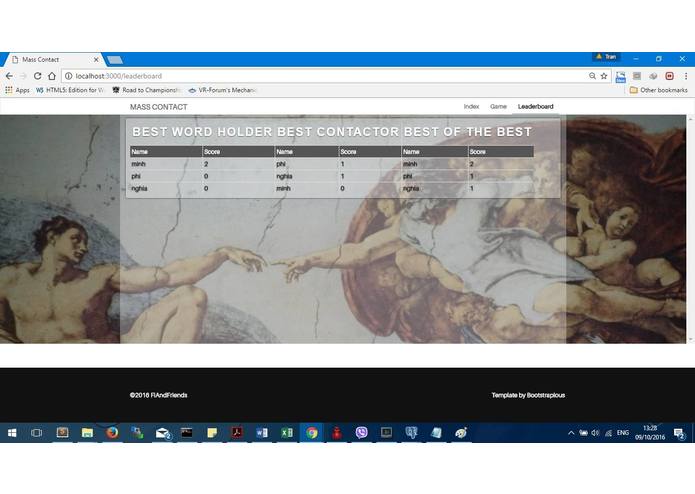Bookmark this page with the star icon

point(604,76)
